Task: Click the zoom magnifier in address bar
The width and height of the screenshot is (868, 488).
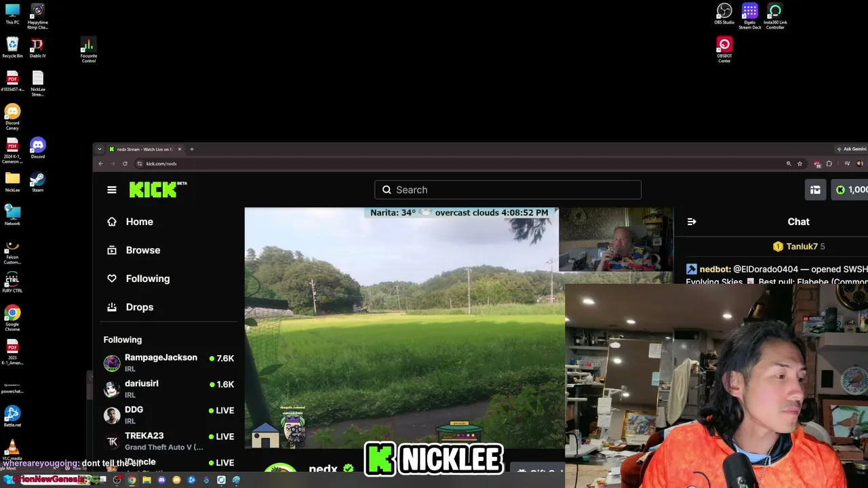Action: point(789,163)
